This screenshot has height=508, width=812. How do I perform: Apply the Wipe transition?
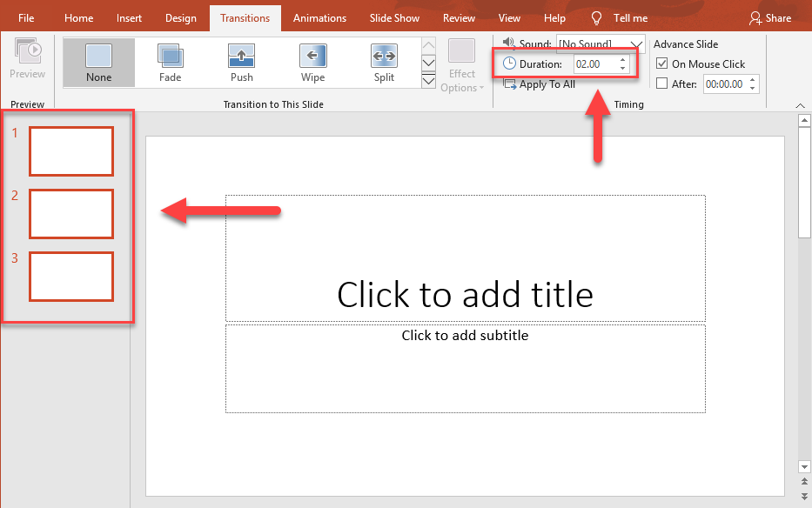tap(312, 62)
